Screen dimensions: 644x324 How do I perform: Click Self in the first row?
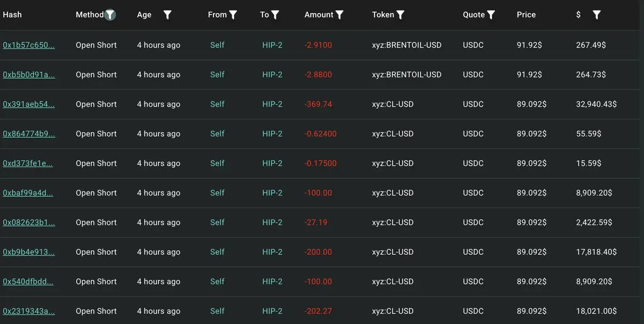click(217, 45)
